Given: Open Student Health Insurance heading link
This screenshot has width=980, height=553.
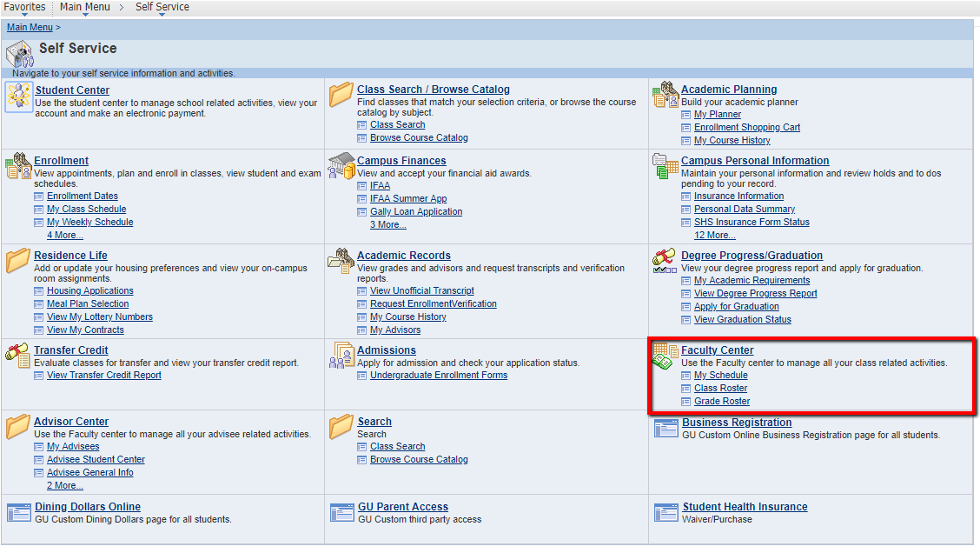Looking at the screenshot, I should [745, 507].
